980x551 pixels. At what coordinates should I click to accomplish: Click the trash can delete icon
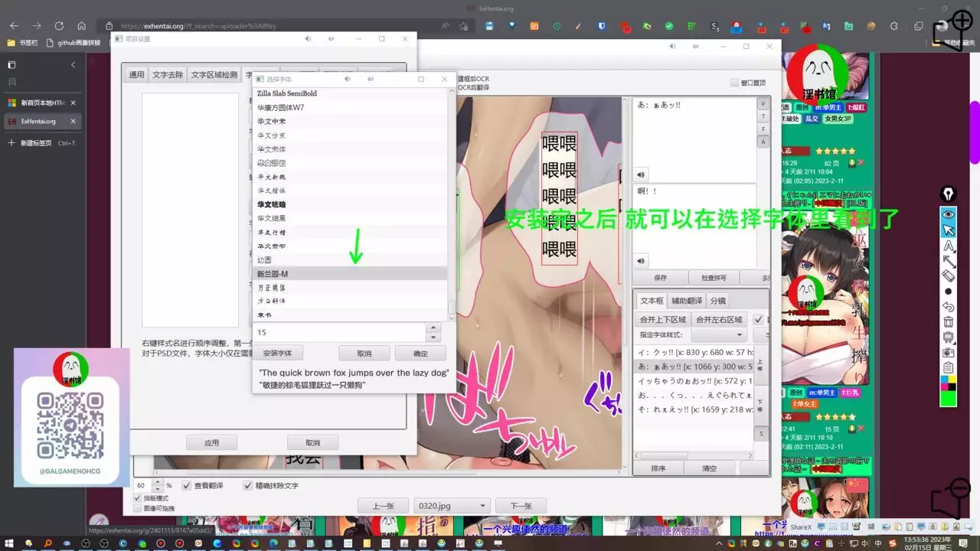tap(949, 322)
